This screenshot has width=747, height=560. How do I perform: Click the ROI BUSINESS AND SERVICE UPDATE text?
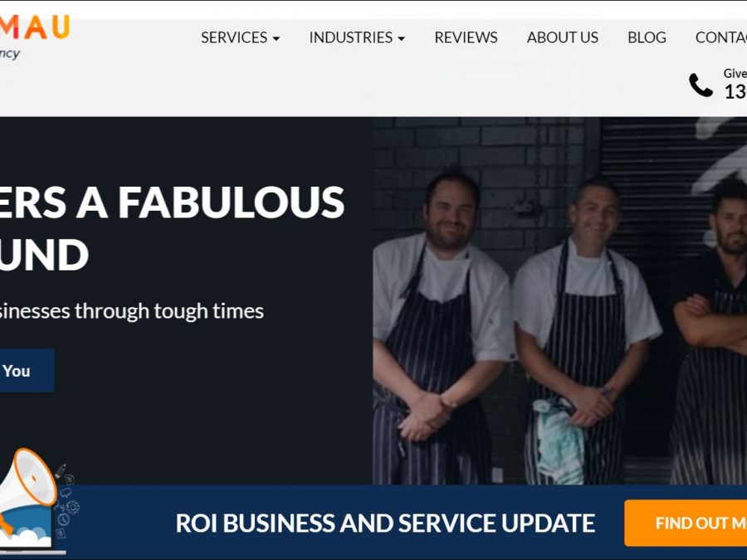coord(385,523)
